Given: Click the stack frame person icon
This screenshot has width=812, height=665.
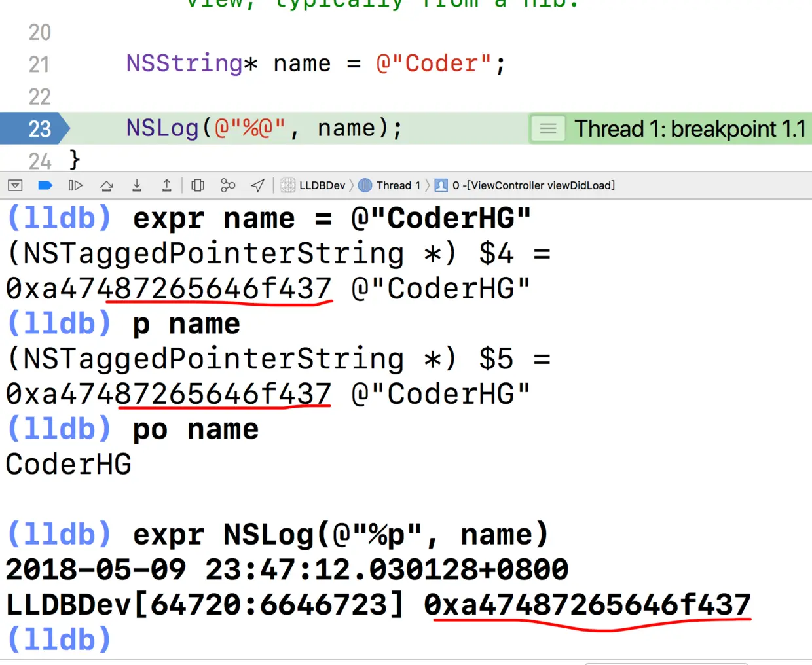Looking at the screenshot, I should pyautogui.click(x=441, y=185).
